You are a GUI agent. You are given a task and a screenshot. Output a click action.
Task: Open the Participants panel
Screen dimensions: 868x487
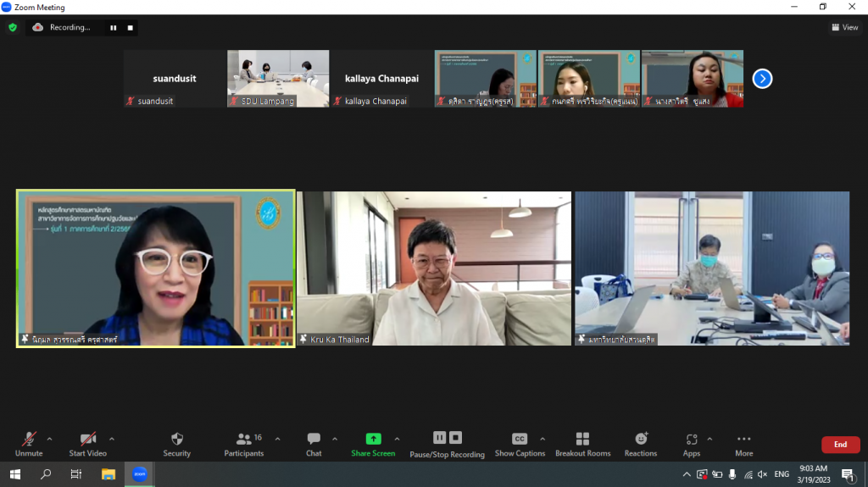[244, 443]
